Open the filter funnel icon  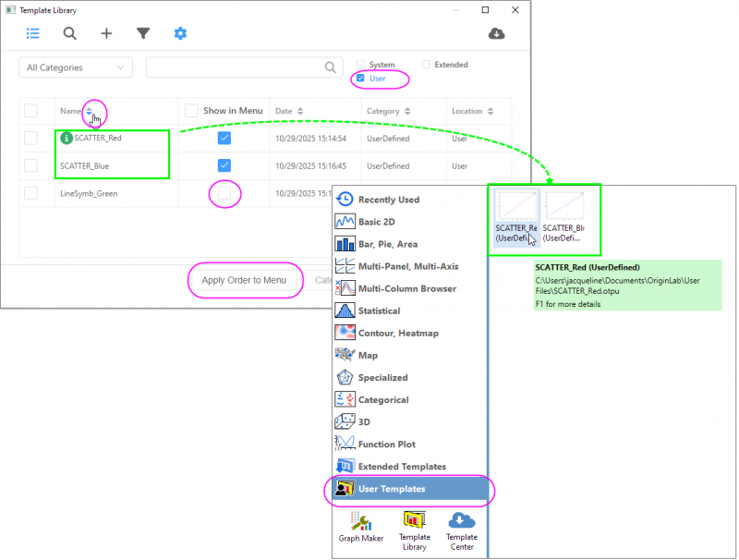(x=143, y=33)
